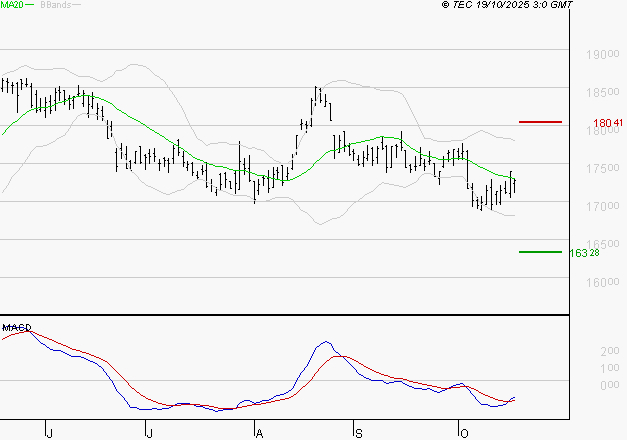627x440 pixels.
Task: Click the gray BBands legend line sample
Action: pos(79,6)
